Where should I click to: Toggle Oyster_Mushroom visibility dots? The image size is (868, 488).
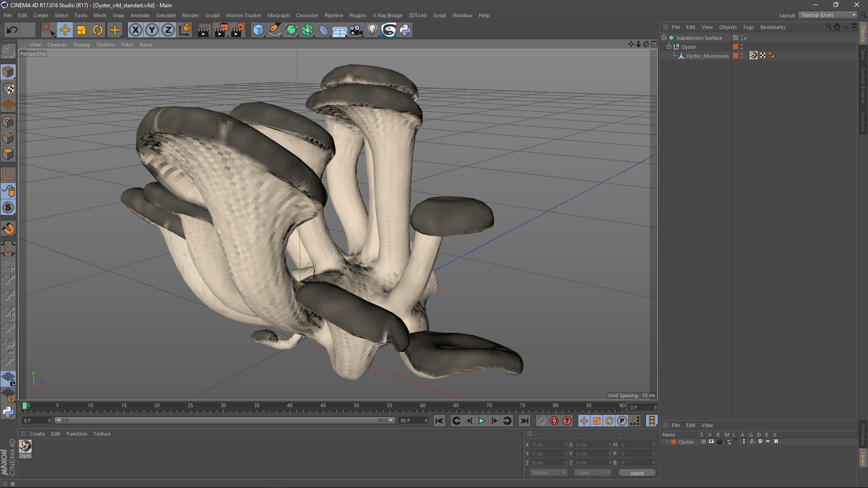pyautogui.click(x=742, y=56)
